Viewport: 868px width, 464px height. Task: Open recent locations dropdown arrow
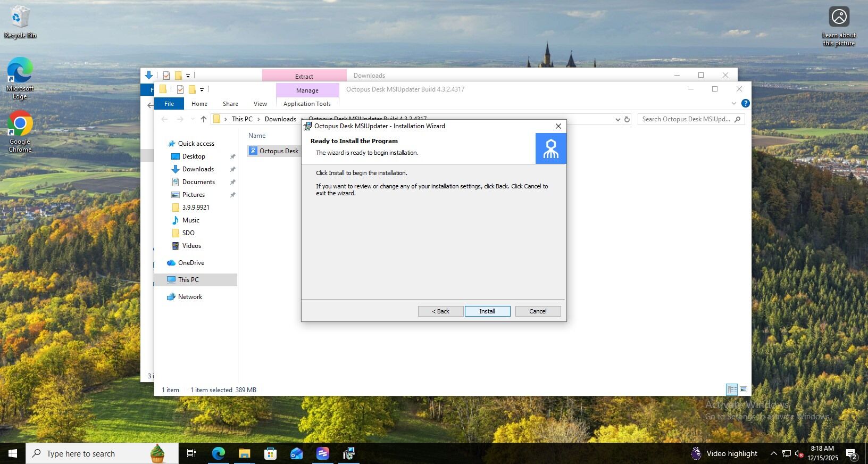click(193, 119)
